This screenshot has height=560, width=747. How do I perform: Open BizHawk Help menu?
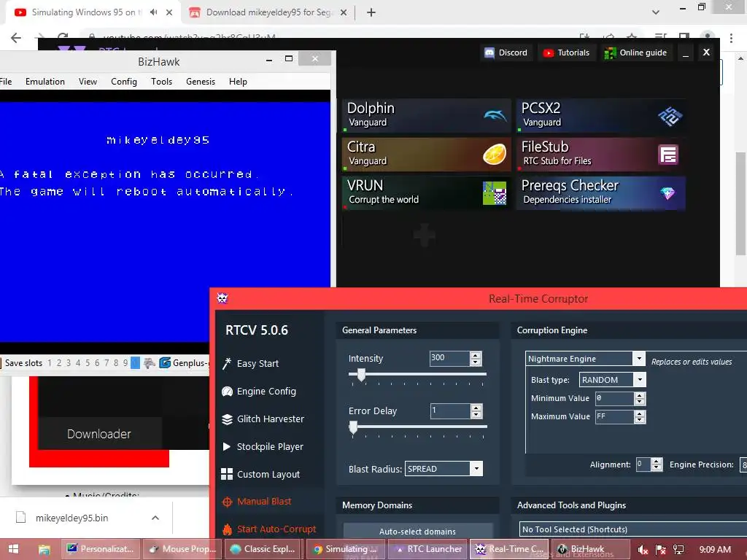point(238,82)
